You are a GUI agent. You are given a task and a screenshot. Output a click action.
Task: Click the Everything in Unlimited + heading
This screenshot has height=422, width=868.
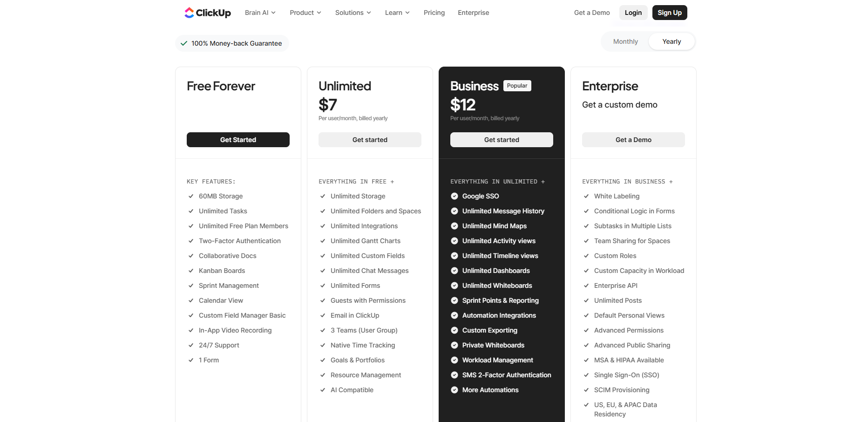pos(497,182)
